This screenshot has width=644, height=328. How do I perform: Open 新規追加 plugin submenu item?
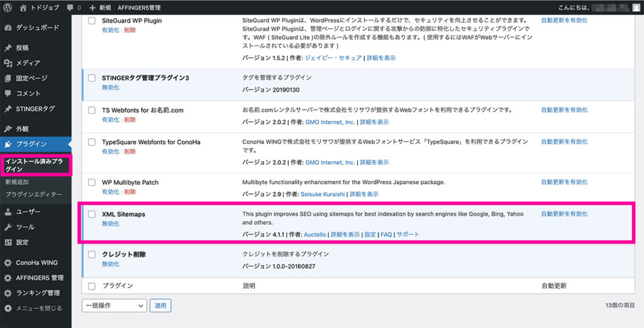tap(17, 182)
